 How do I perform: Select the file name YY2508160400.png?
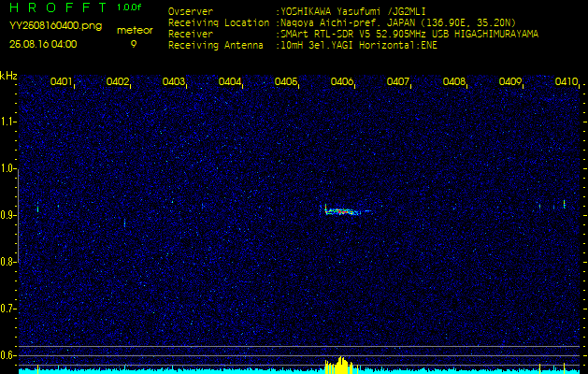55,26
